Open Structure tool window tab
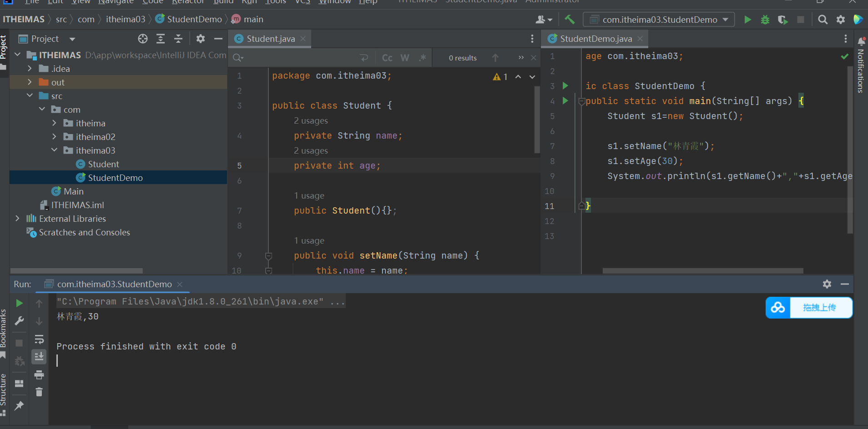Screen dimensions: 868x429 (4, 394)
